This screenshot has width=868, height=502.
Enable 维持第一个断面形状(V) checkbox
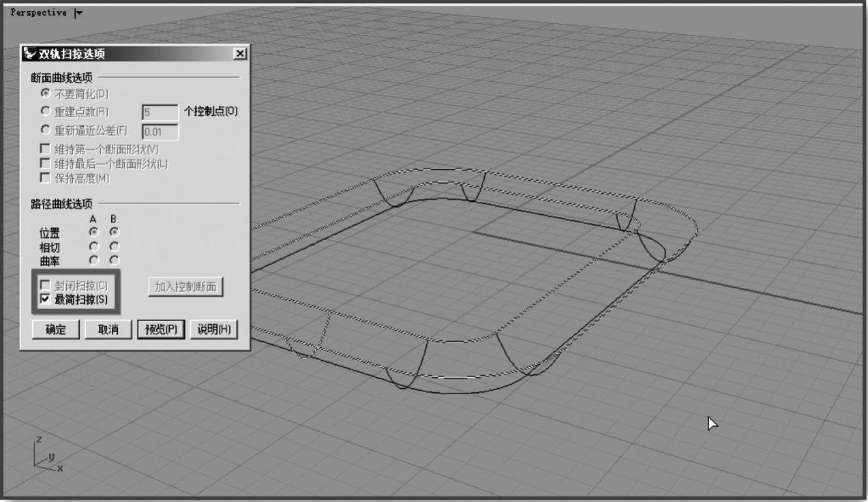click(x=46, y=149)
